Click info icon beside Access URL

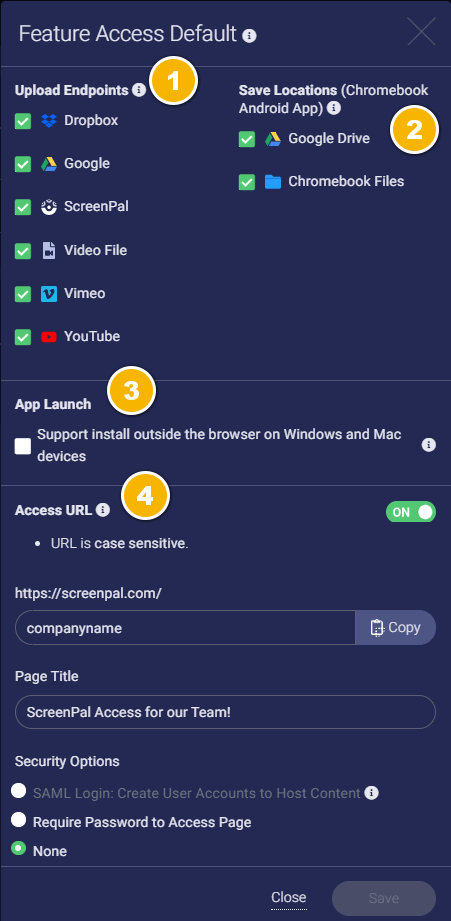[103, 510]
